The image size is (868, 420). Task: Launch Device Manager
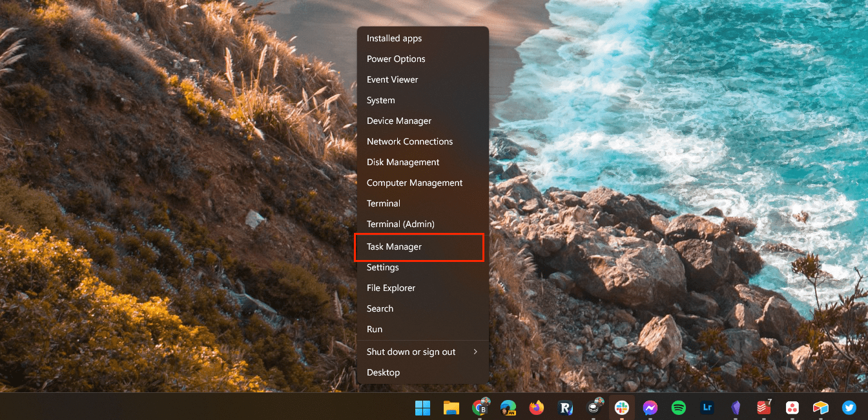(x=422, y=121)
